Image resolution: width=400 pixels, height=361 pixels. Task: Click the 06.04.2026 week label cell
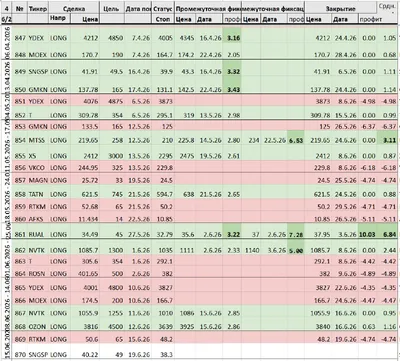tap(6, 43)
